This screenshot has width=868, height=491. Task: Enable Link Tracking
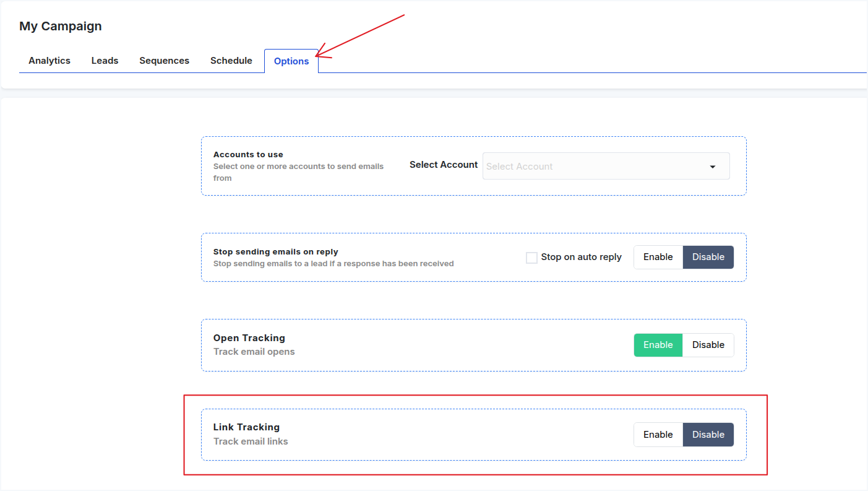(x=658, y=434)
